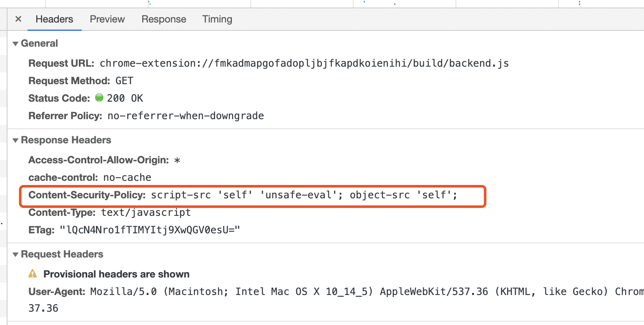Click the ETag header value
644x325 pixels.
click(151, 230)
